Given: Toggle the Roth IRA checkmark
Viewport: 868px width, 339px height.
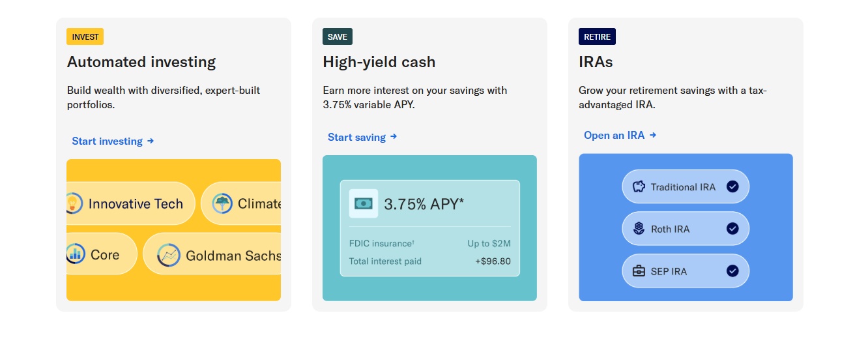Looking at the screenshot, I should [732, 229].
